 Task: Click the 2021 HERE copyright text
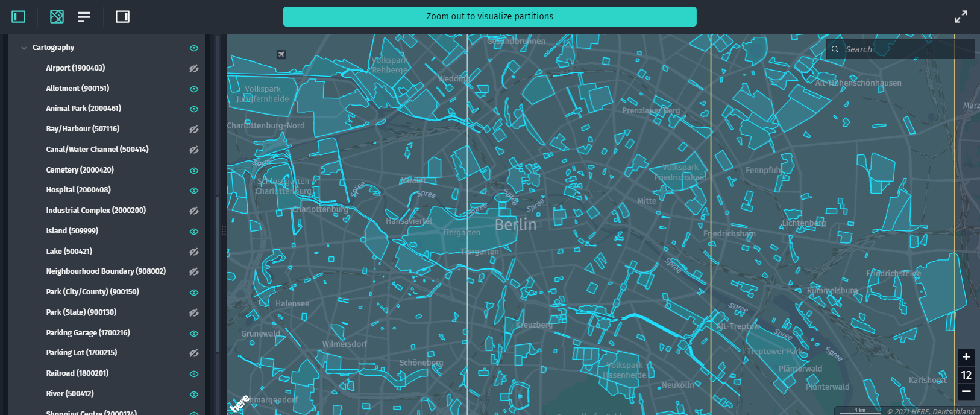[931, 411]
